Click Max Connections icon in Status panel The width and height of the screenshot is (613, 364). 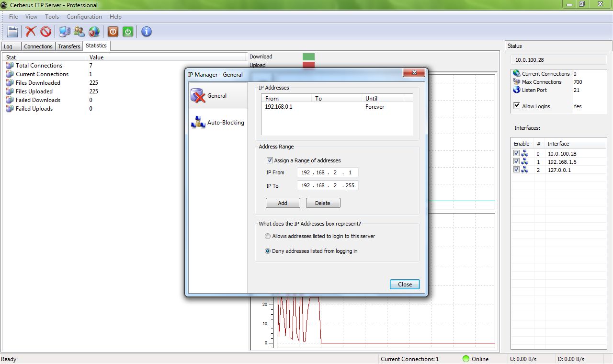click(516, 82)
